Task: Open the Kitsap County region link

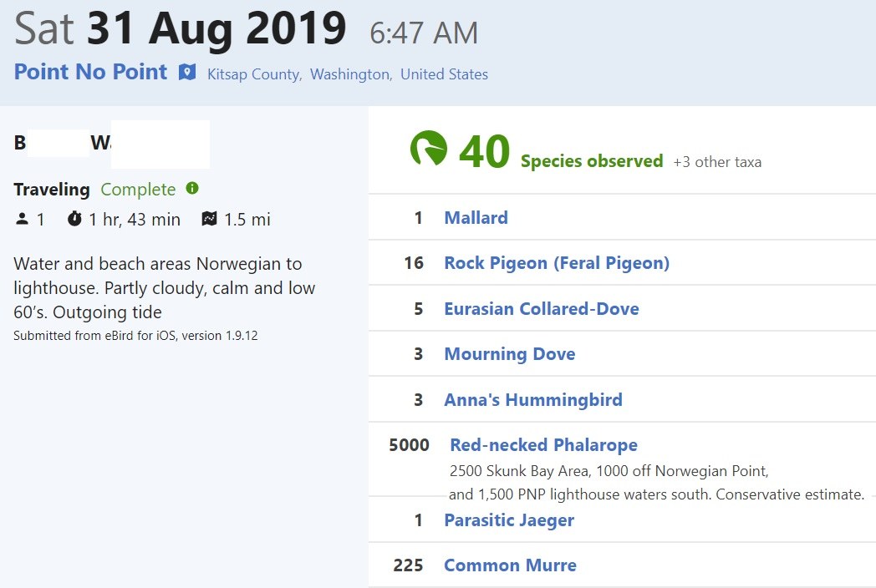Action: [253, 74]
